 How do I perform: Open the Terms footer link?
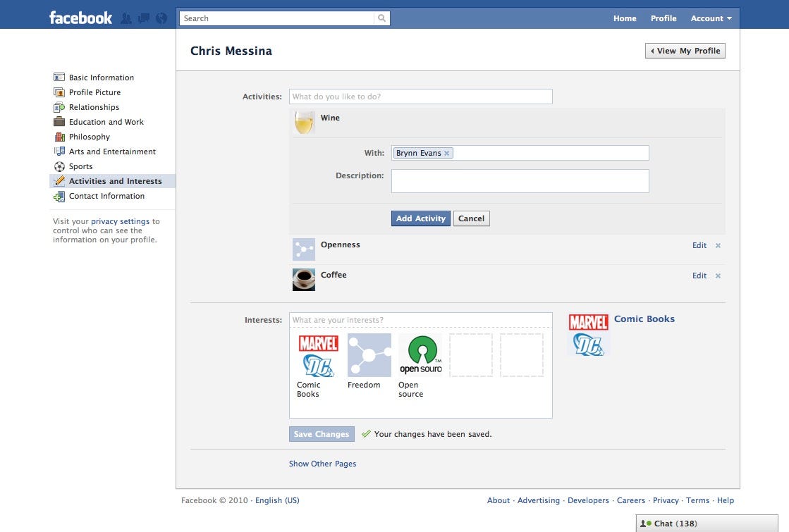(x=697, y=500)
